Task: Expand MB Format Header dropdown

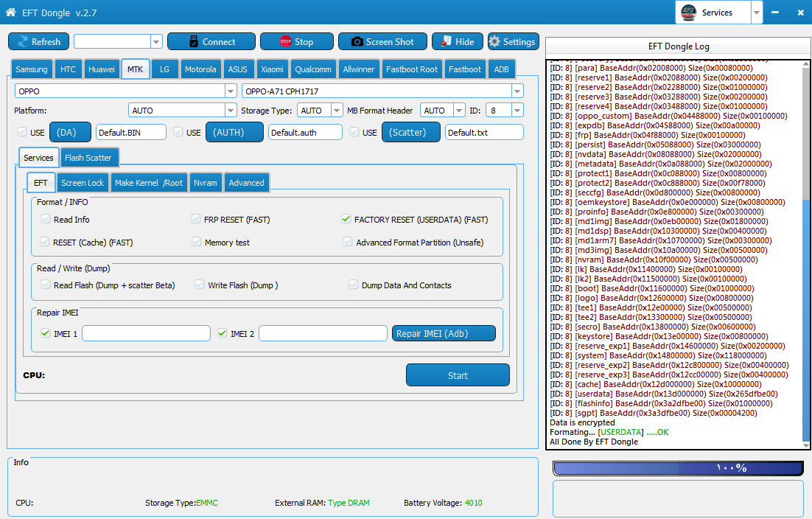Action: click(x=459, y=111)
